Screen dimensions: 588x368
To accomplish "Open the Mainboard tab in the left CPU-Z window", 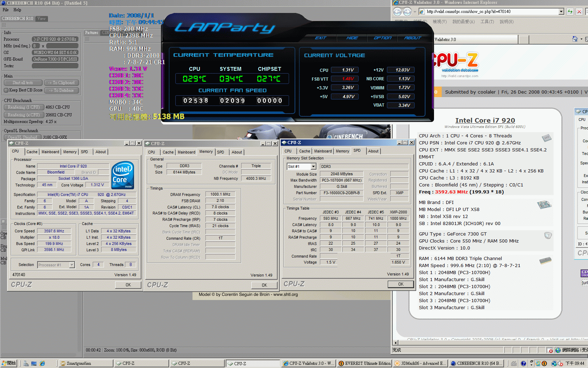I will pyautogui.click(x=50, y=152).
